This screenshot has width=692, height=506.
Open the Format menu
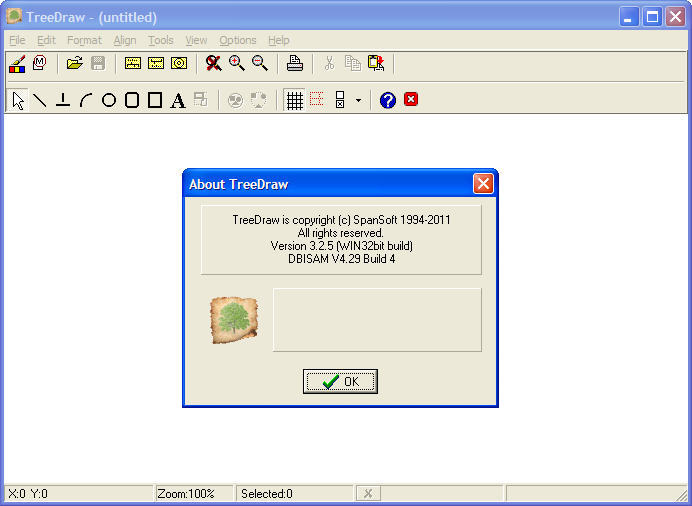[x=84, y=40]
